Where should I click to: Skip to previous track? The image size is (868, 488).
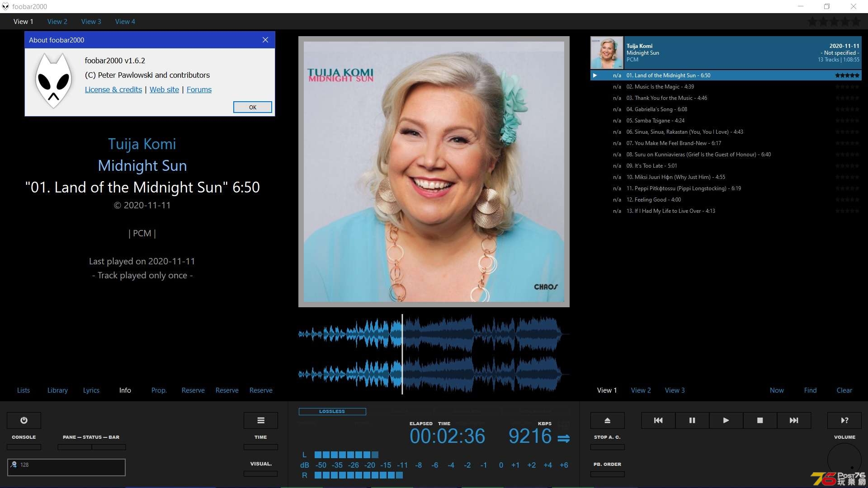[658, 420]
